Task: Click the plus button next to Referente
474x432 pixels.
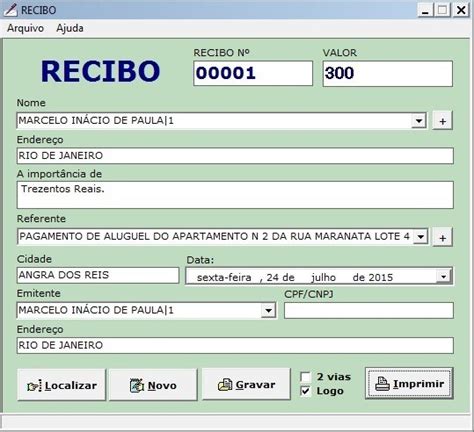Action: [442, 238]
